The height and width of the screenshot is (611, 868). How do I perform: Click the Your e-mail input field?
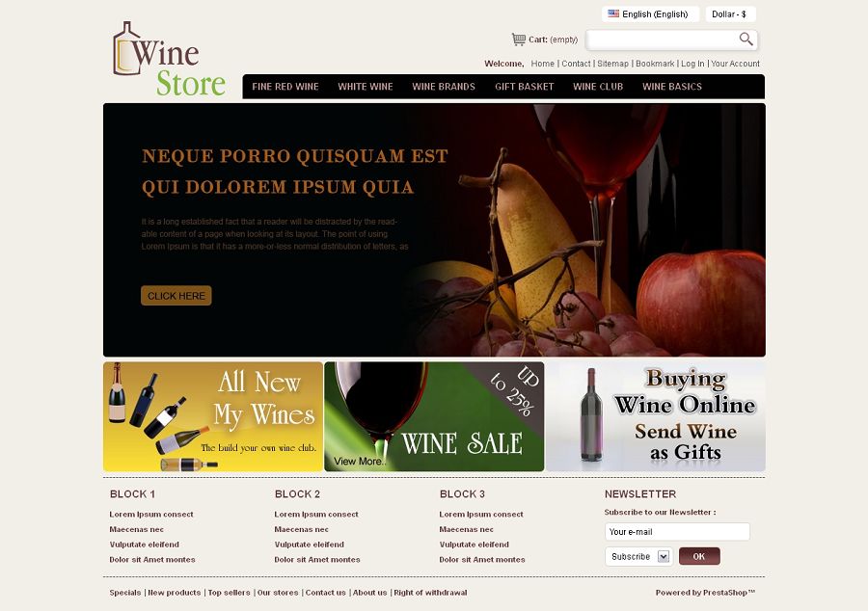[677, 531]
